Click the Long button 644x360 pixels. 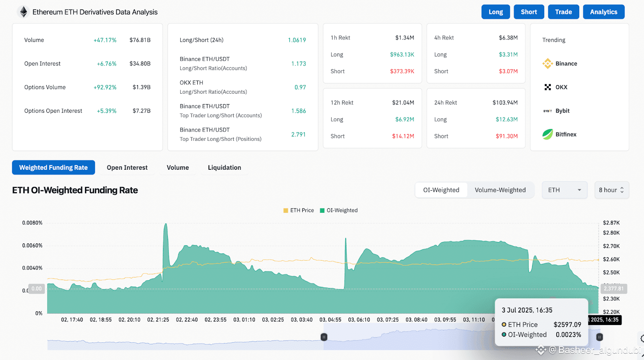(496, 12)
